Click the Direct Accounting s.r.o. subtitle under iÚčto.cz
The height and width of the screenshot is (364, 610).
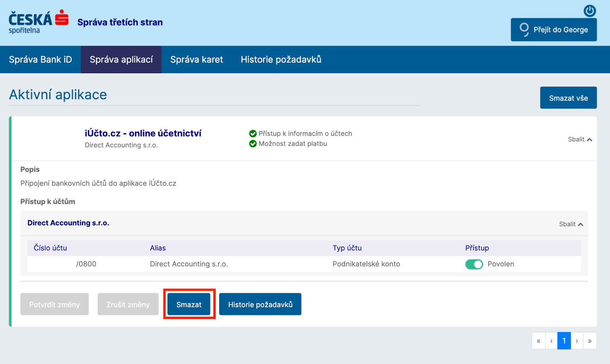(121, 145)
